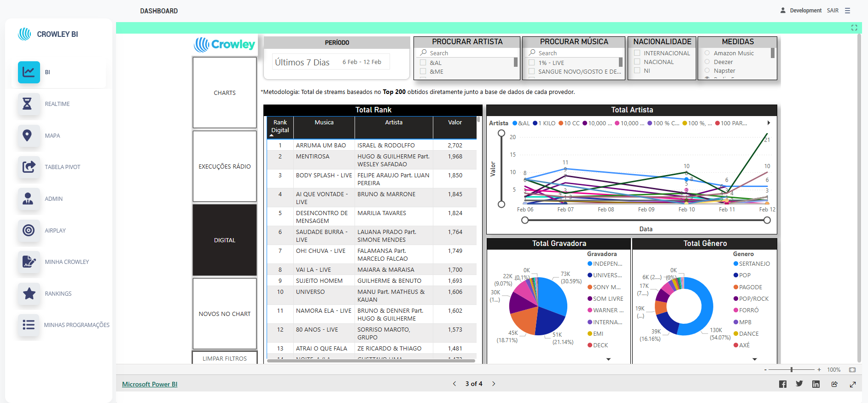
Task: Share report via LinkedIn icon
Action: point(816,384)
